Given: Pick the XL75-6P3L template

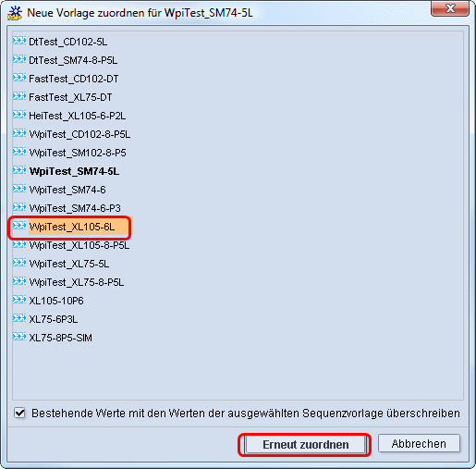Looking at the screenshot, I should point(54,319).
